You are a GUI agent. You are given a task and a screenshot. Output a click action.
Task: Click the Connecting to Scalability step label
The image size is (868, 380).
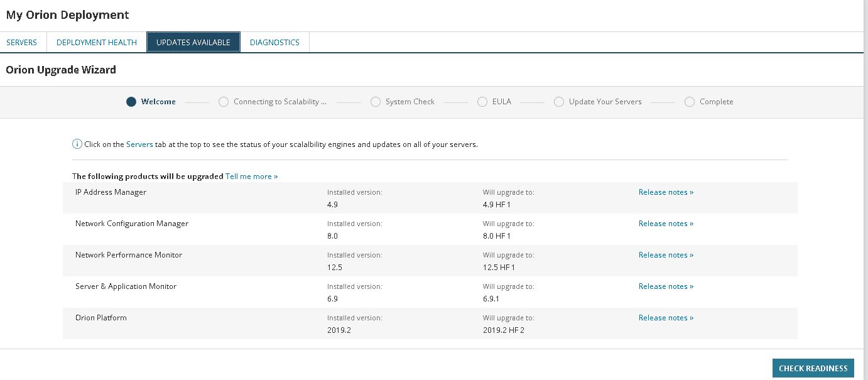click(280, 102)
